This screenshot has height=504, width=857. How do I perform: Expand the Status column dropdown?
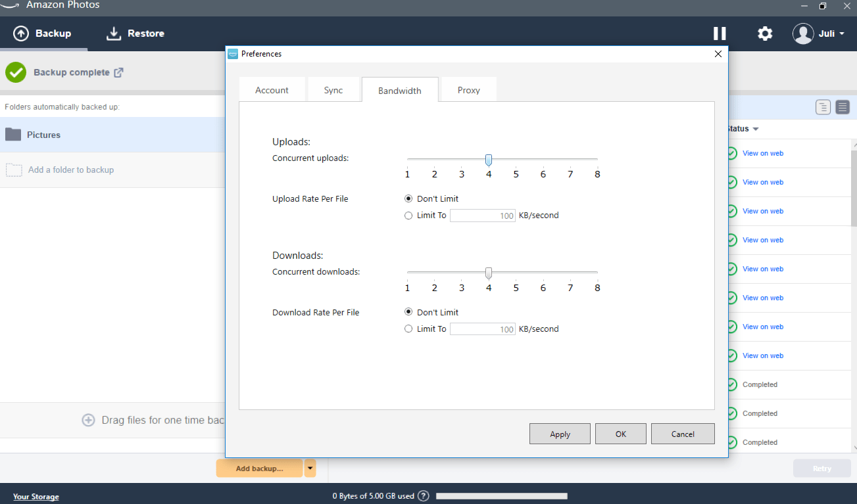756,129
